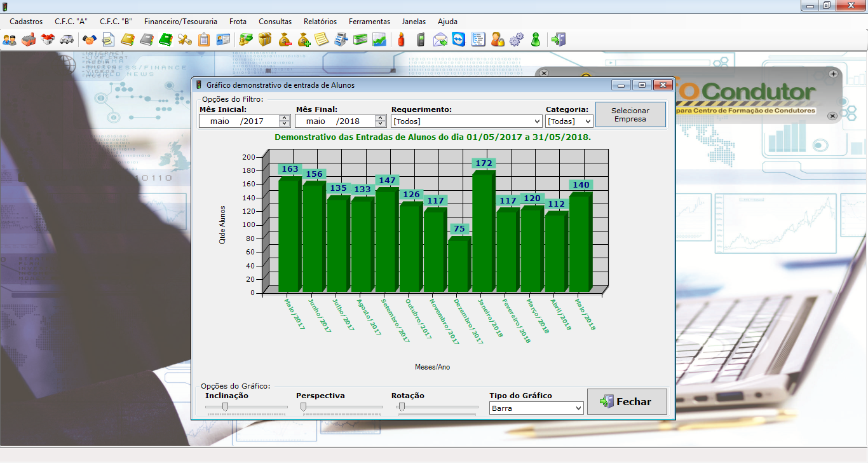The width and height of the screenshot is (868, 463).
Task: Open the Relatórios menu
Action: pyautogui.click(x=320, y=22)
